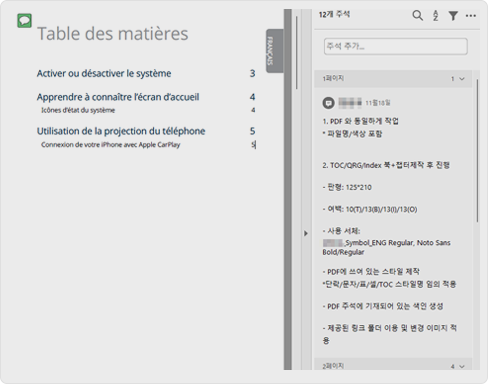The height and width of the screenshot is (384, 488).
Task: Select comment line '1. PDF 와 동일하게 작업'
Action: pos(360,121)
